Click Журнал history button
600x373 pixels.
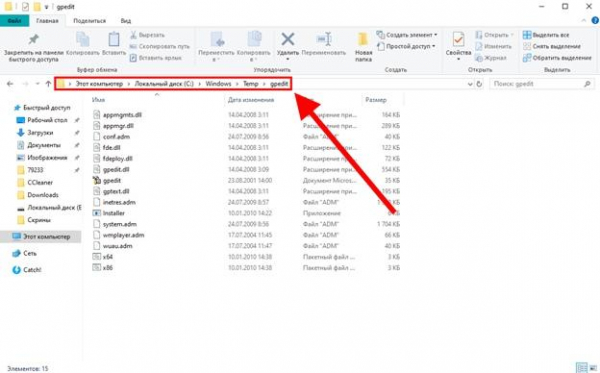point(491,58)
